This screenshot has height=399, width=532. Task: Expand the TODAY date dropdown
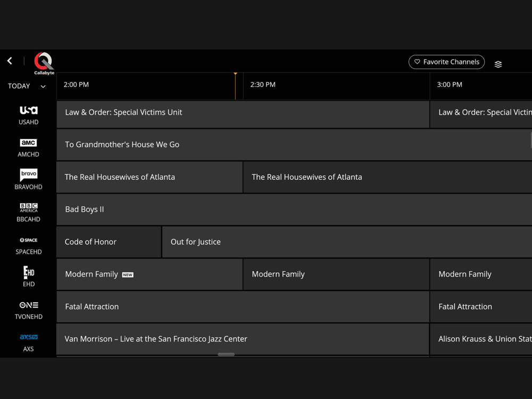click(27, 86)
